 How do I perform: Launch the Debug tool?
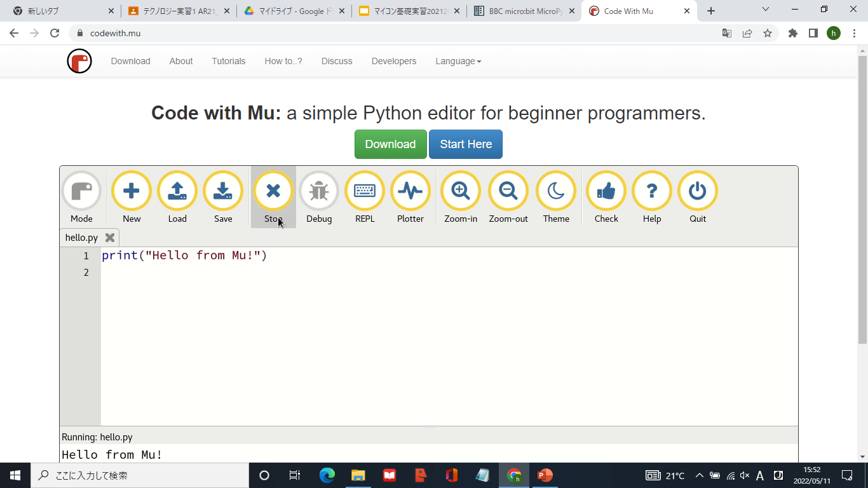click(x=319, y=198)
